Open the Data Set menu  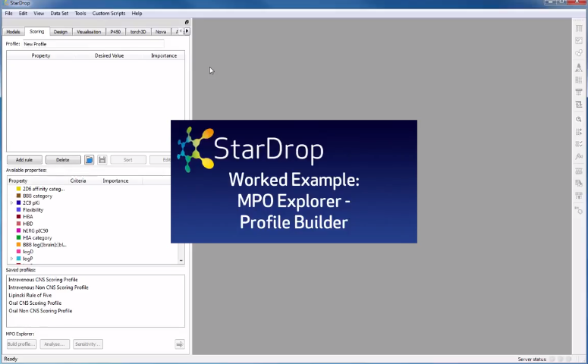pos(59,13)
